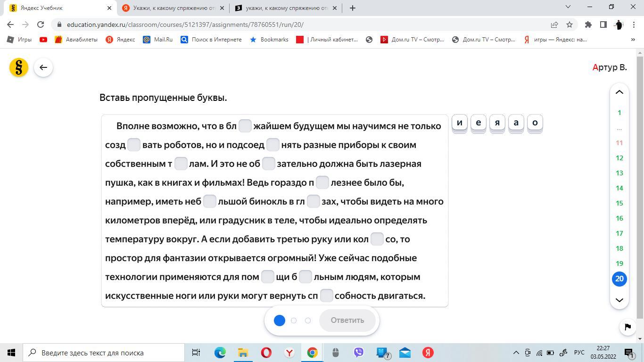Pick the letter tile 'я'

pos(497,123)
